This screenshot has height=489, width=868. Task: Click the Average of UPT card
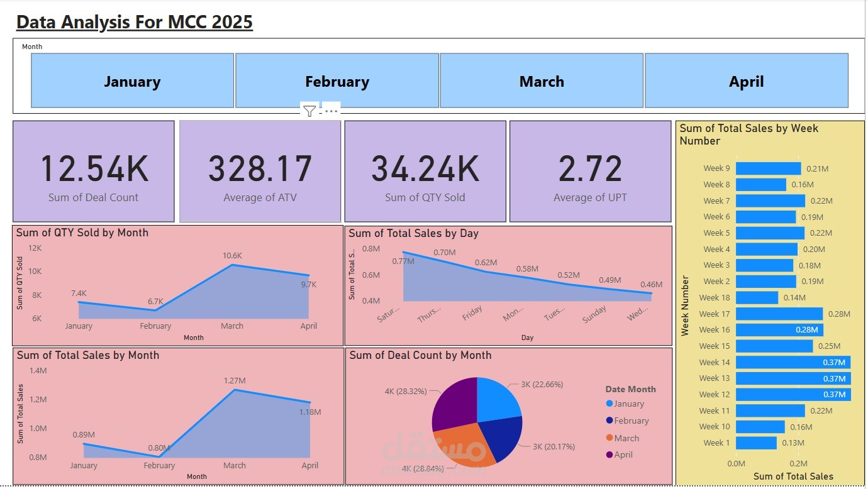point(590,171)
